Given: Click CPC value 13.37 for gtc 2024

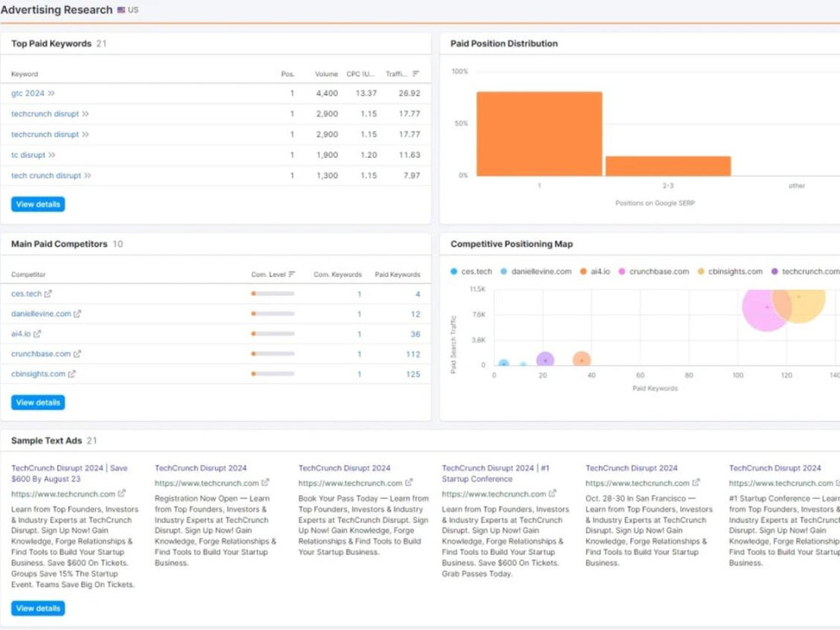Looking at the screenshot, I should pos(366,93).
